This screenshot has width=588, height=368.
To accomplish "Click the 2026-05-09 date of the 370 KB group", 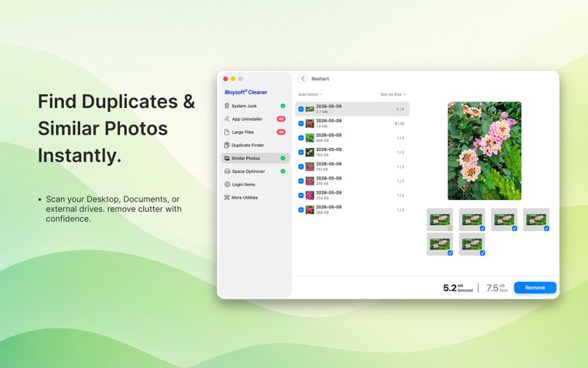I will pyautogui.click(x=329, y=178).
